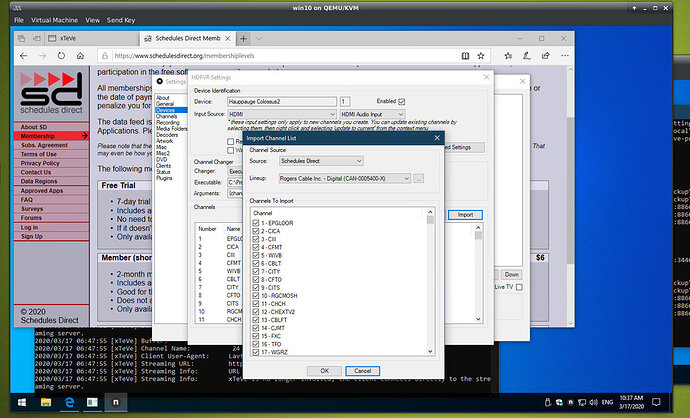
Task: Refresh the Schedules Direct page
Action: (x=59, y=56)
